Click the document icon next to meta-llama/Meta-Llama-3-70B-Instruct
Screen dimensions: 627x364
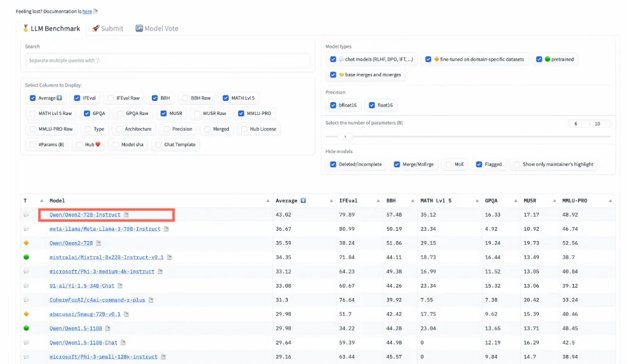point(166,229)
